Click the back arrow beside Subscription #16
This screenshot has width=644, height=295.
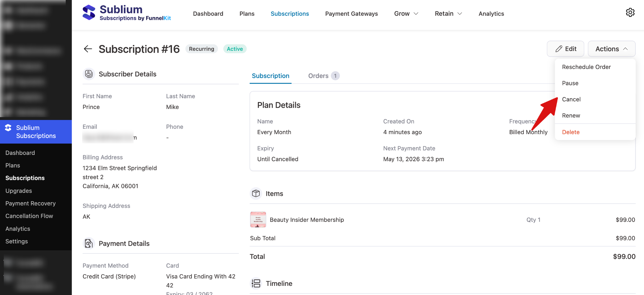(88, 49)
